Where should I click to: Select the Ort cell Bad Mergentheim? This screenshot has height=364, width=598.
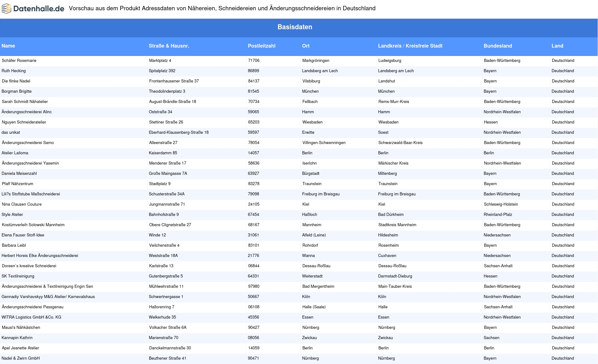318,287
